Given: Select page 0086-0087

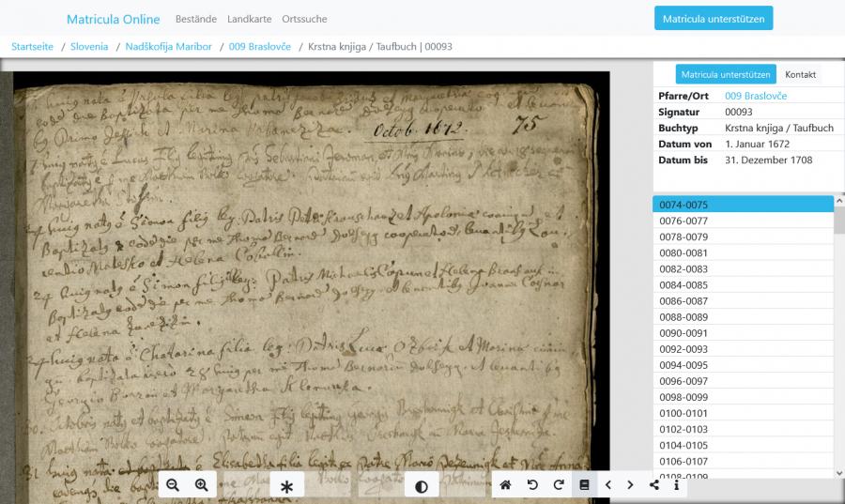Looking at the screenshot, I should coord(744,301).
